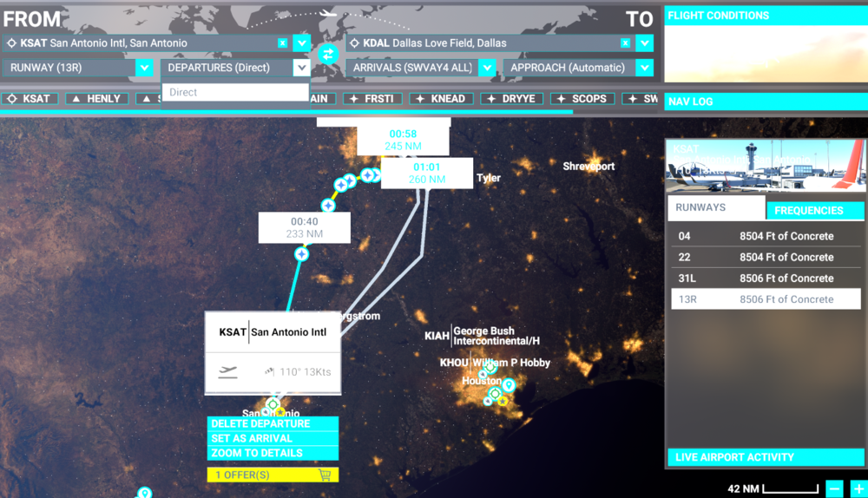Image resolution: width=868 pixels, height=498 pixels.
Task: Switch to the FREQUENCIES tab
Action: (x=815, y=211)
